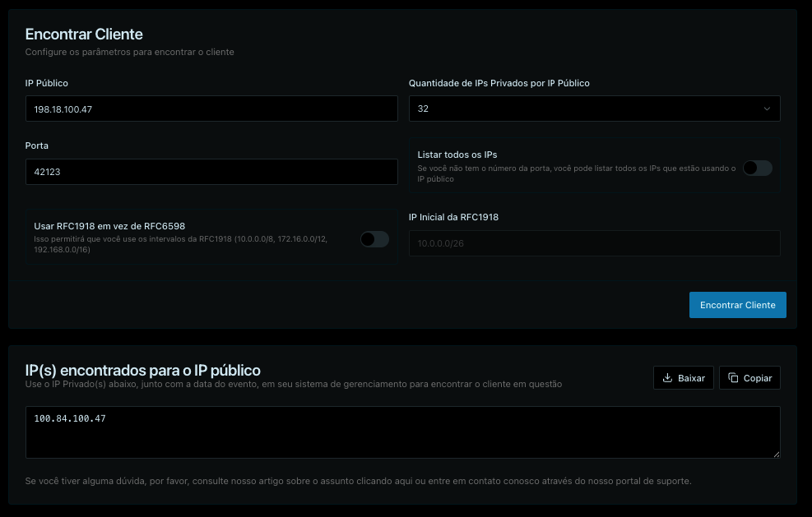Click the download icon in the Baixar button

tap(667, 378)
